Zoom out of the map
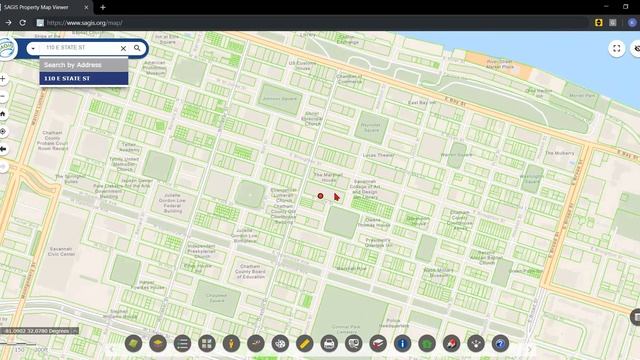 (3, 96)
